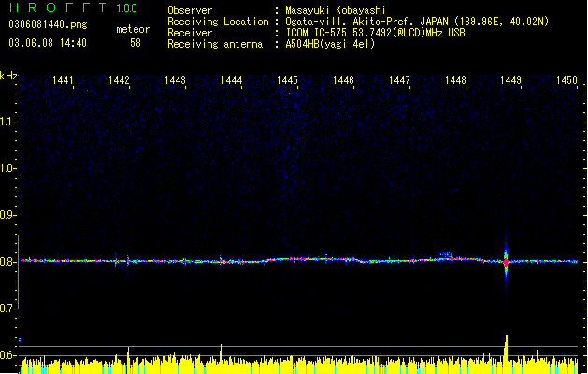Click the date stamp 03.06.08 14:40
The height and width of the screenshot is (374, 588).
[x=48, y=43]
